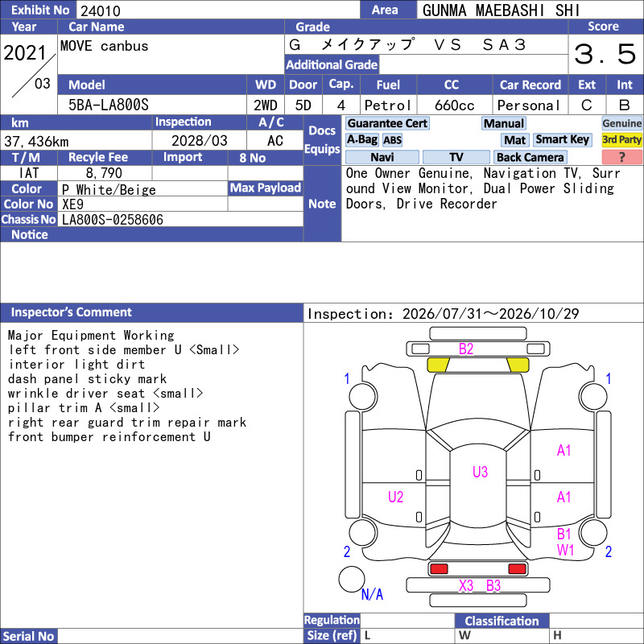This screenshot has width=644, height=644.
Task: Click the W1 right rear fender mark
Action: pos(565,550)
